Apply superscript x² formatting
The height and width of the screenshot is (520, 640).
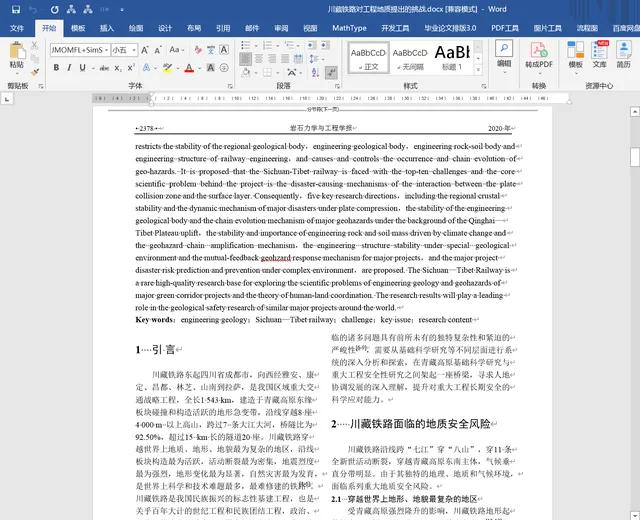[131, 68]
